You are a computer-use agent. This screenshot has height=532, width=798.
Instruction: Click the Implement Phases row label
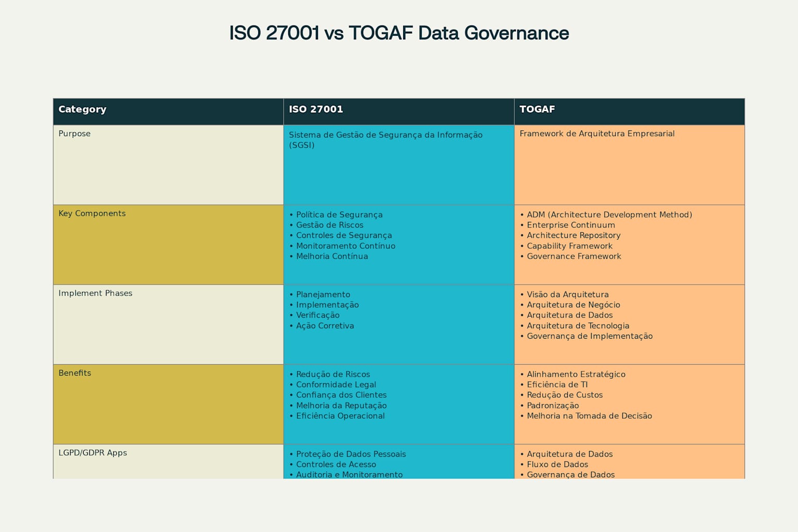coord(96,293)
